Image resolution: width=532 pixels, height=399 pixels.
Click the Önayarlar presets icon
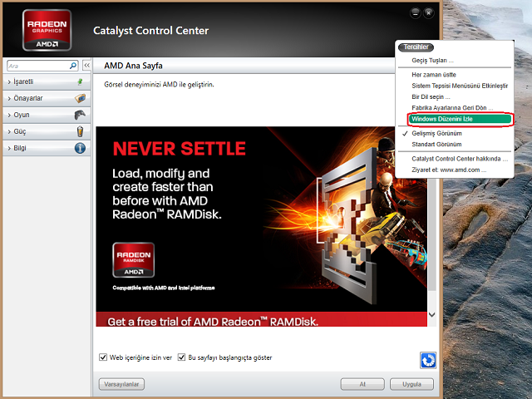(80, 98)
